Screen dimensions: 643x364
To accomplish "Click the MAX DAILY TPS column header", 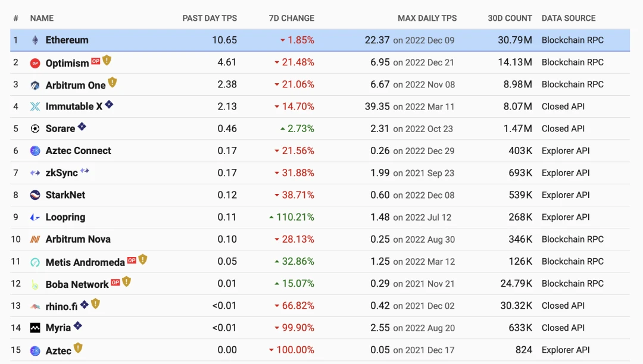I will pyautogui.click(x=427, y=18).
